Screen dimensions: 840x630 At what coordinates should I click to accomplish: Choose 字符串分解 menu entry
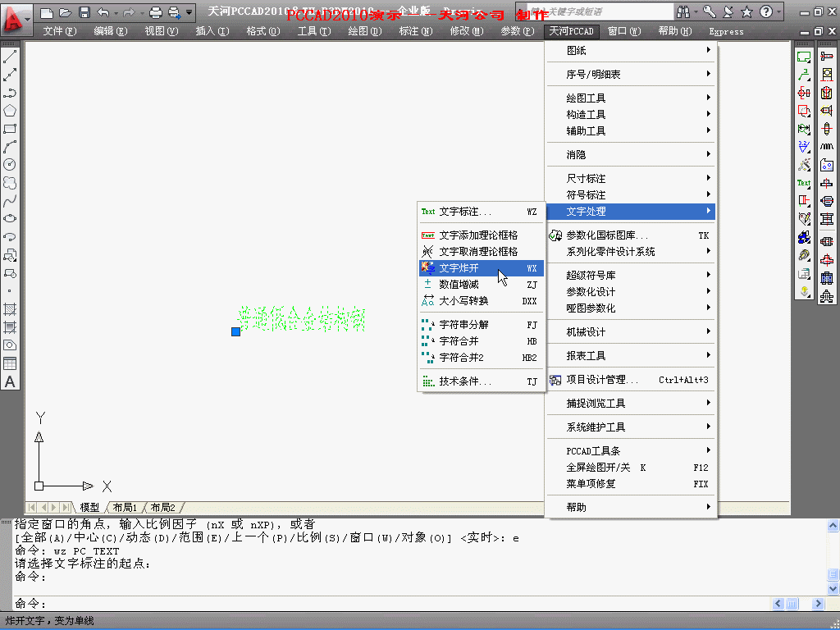[x=481, y=325]
